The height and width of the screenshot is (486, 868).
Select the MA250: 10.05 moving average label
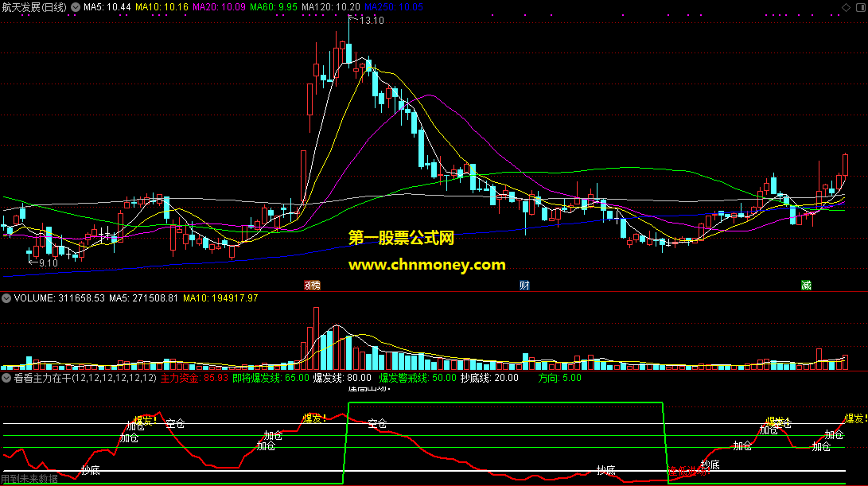coord(394,7)
